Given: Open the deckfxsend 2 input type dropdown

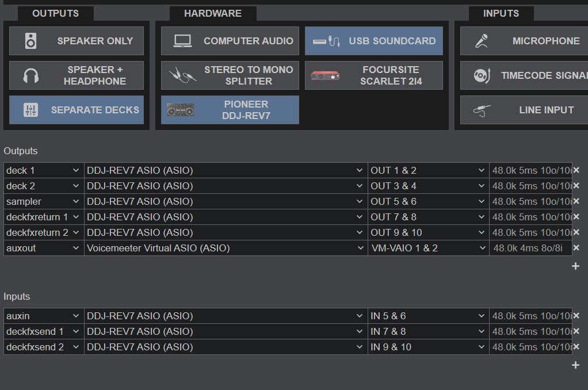Looking at the screenshot, I should coord(44,347).
